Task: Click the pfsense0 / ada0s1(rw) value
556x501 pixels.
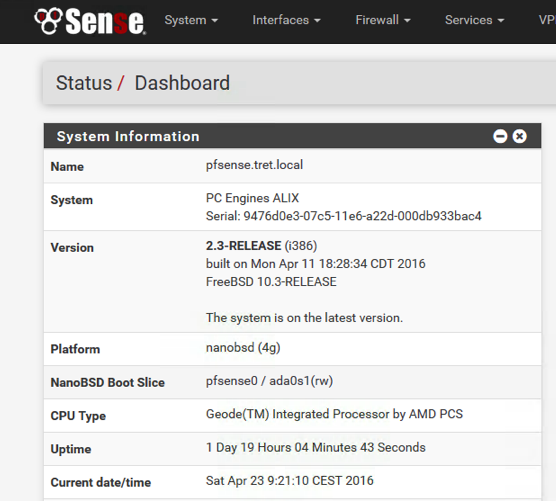Action: [x=269, y=381]
